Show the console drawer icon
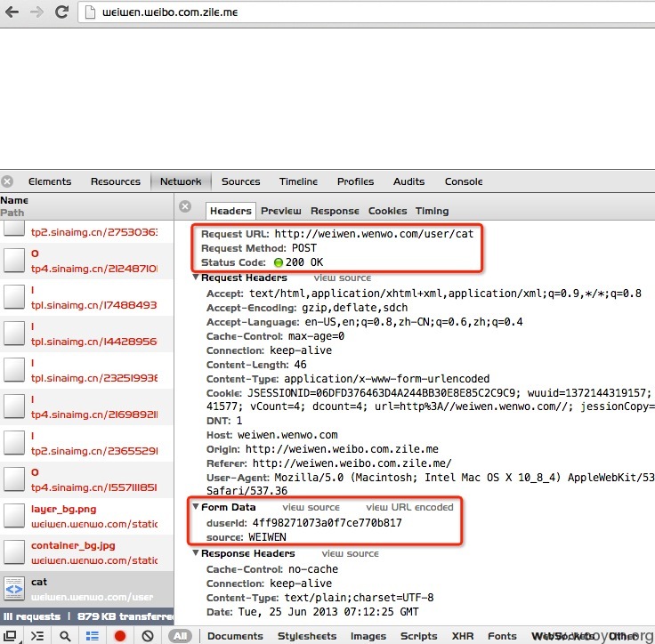 37,636
